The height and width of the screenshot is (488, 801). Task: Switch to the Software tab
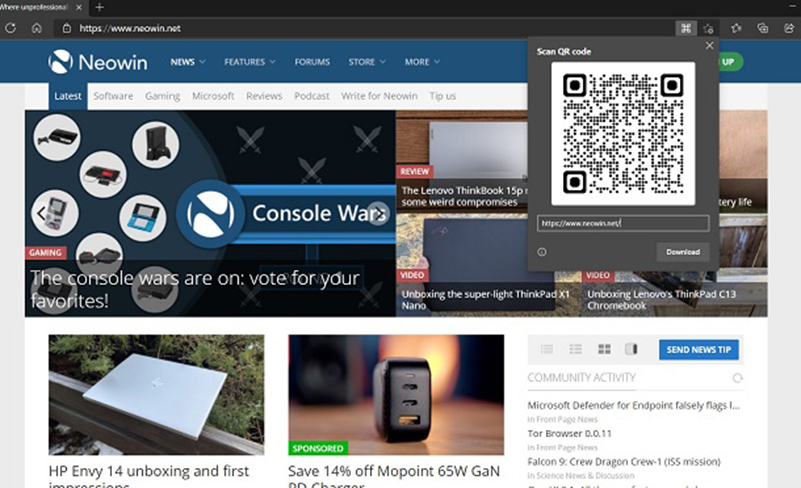[113, 96]
